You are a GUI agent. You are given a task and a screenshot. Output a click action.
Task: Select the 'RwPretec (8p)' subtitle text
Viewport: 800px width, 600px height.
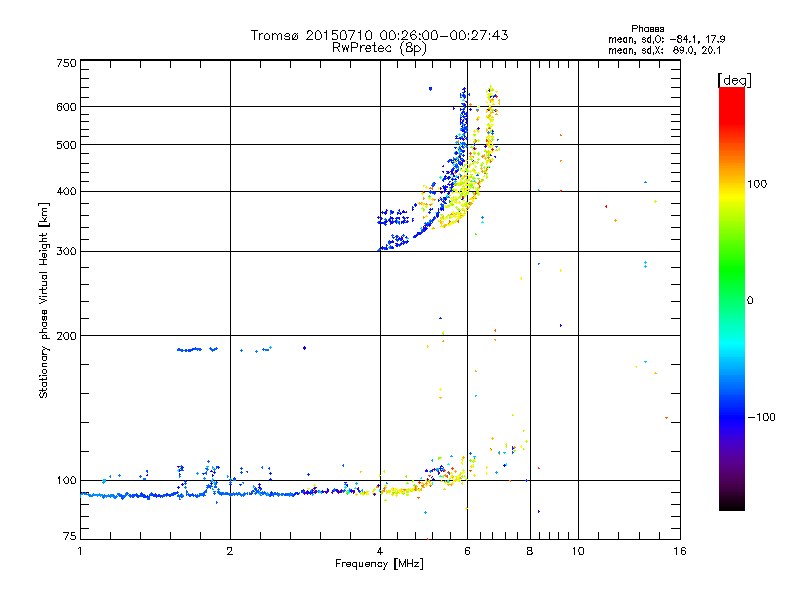(379, 48)
